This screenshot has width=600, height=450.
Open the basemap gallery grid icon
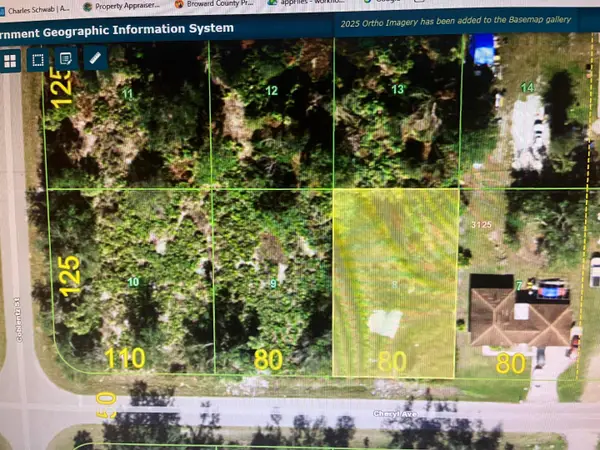tap(11, 59)
